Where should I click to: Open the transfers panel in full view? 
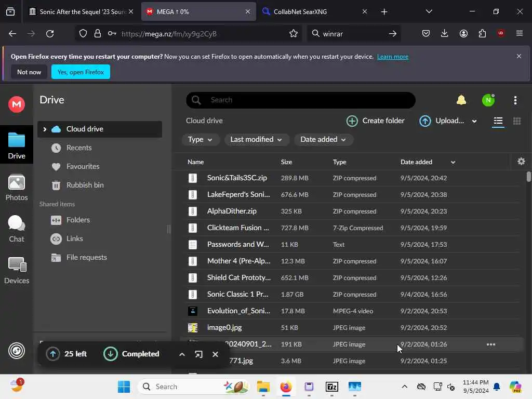point(198,354)
